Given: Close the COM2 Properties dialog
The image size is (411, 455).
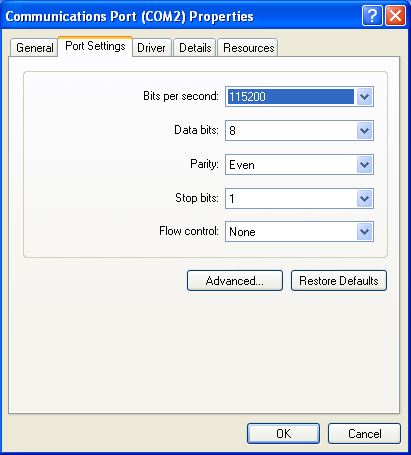Looking at the screenshot, I should pyautogui.click(x=396, y=15).
